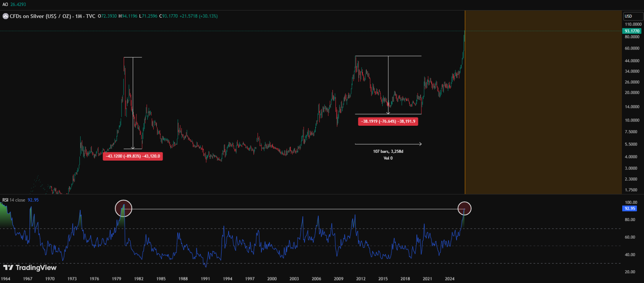Click the green 93.1770 current price tag
Image resolution: width=644 pixels, height=283 pixels.
pos(632,31)
